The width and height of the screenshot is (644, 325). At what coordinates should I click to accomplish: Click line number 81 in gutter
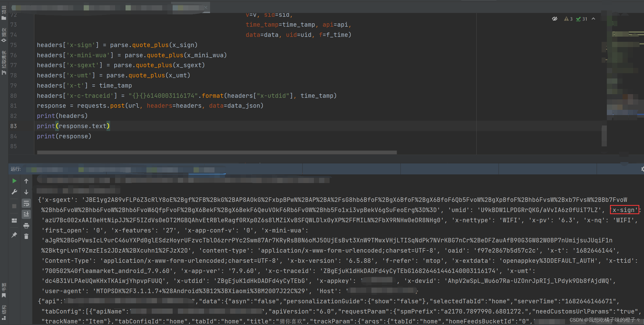click(x=14, y=106)
